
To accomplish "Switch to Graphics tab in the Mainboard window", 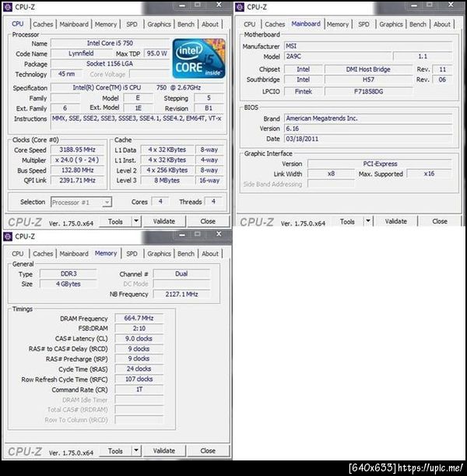I will pos(391,24).
